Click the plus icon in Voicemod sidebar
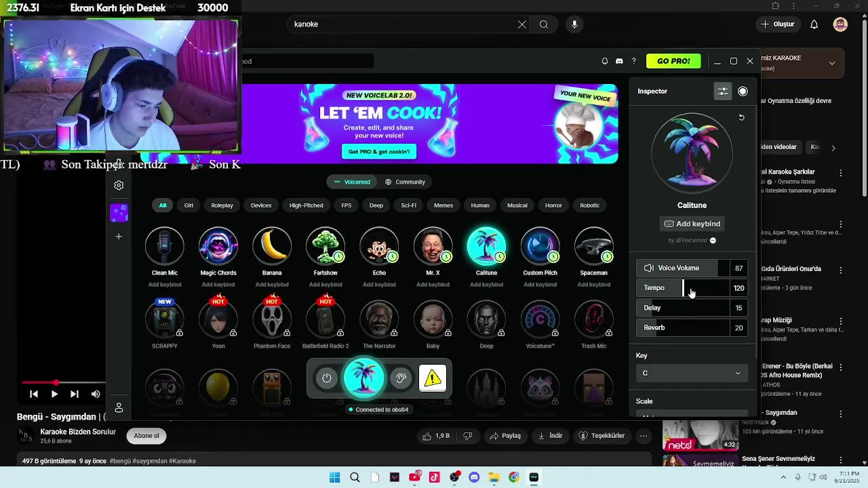Viewport: 868px width, 488px height. (119, 237)
